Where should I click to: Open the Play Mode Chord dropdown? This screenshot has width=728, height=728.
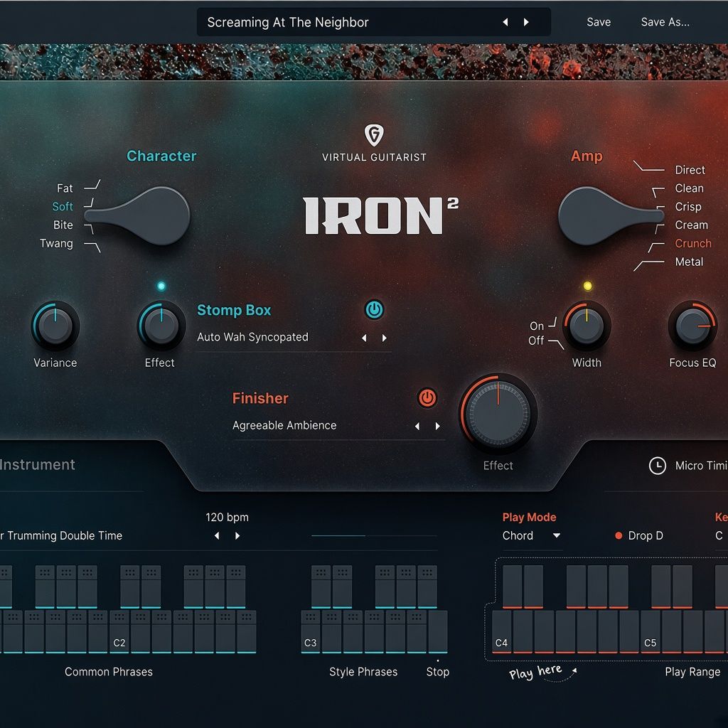532,536
